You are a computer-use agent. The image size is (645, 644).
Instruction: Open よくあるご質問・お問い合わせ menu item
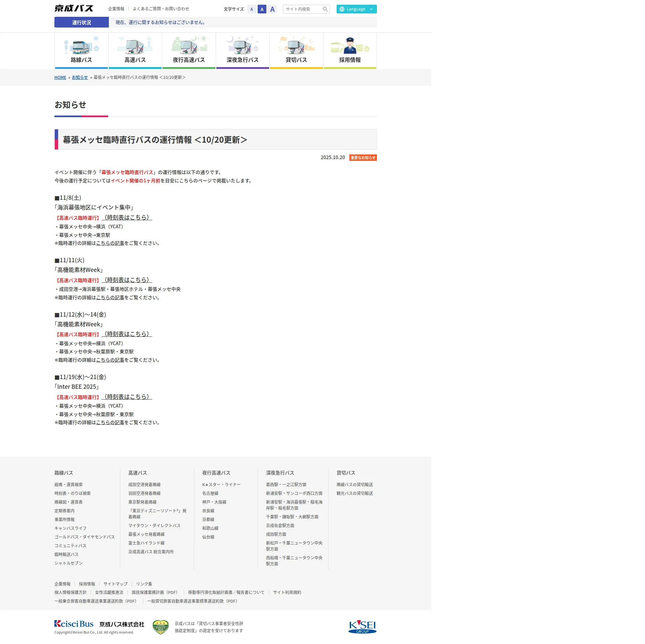(x=161, y=9)
